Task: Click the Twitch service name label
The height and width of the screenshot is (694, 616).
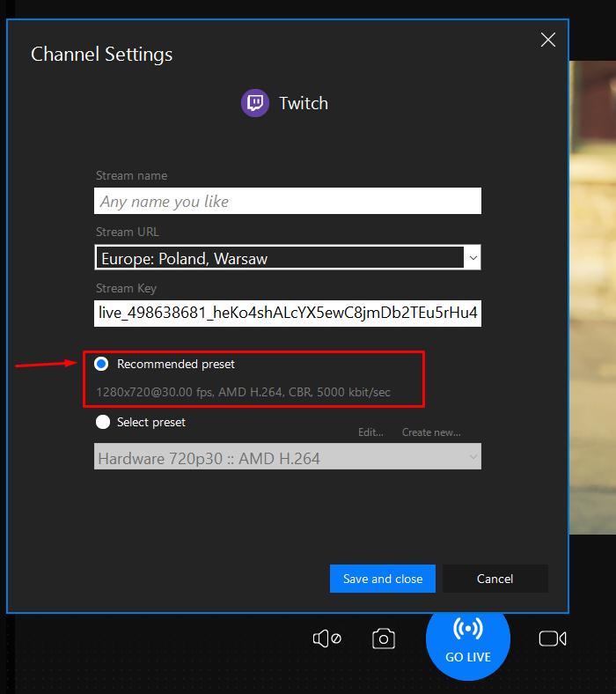Action: coord(304,103)
